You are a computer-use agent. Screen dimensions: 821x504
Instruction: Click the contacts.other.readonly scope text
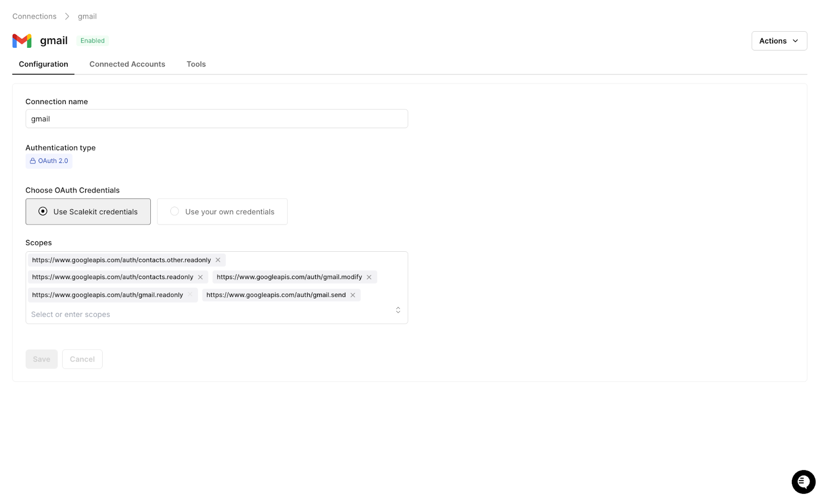pyautogui.click(x=122, y=260)
